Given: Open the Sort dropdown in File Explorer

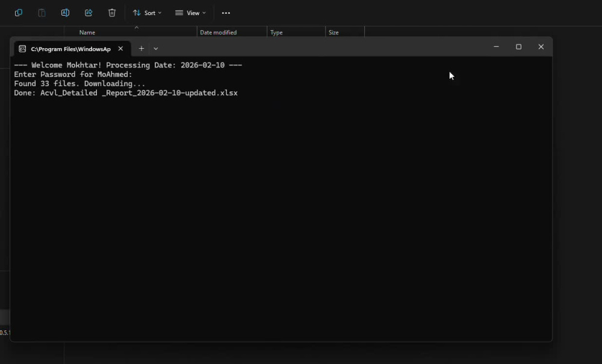Looking at the screenshot, I should click(147, 13).
